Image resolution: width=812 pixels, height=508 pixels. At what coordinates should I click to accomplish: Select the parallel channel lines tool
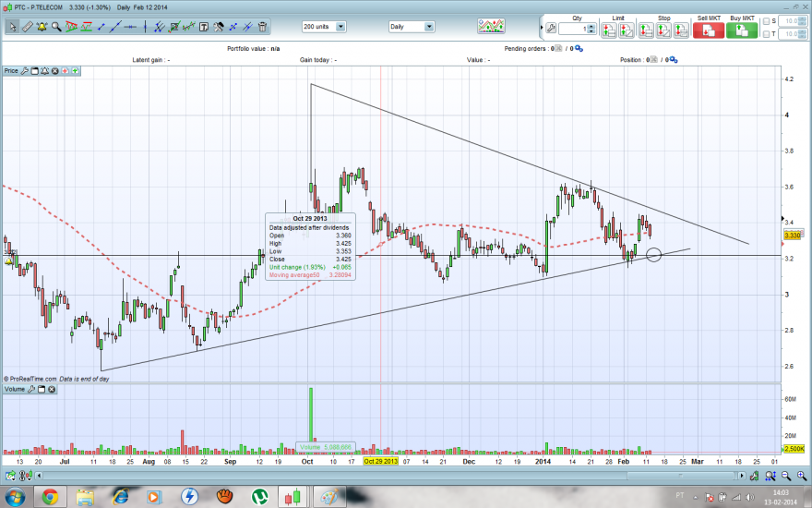pos(160,27)
